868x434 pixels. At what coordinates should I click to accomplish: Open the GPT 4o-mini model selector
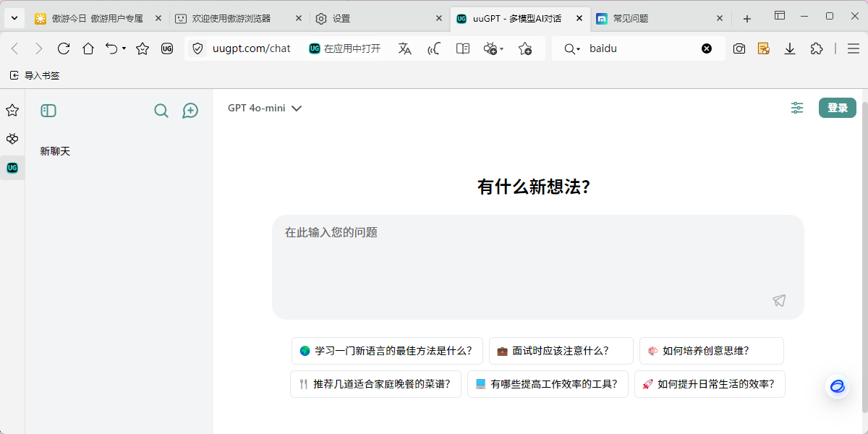coord(264,108)
